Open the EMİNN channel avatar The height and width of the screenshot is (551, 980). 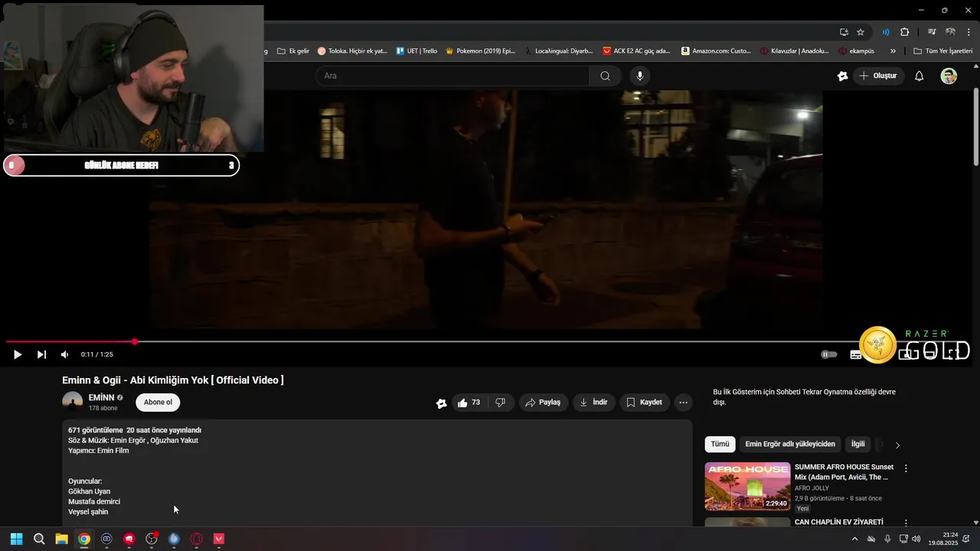[x=73, y=402]
